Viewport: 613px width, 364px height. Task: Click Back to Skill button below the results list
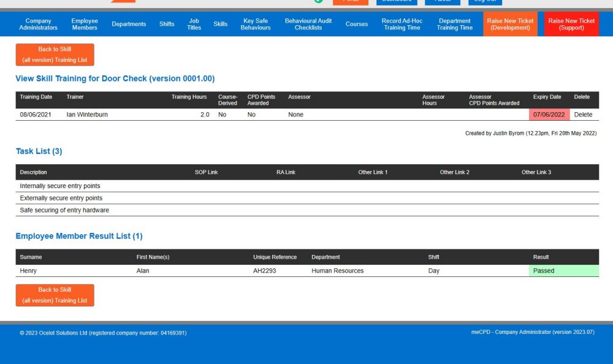tap(55, 295)
